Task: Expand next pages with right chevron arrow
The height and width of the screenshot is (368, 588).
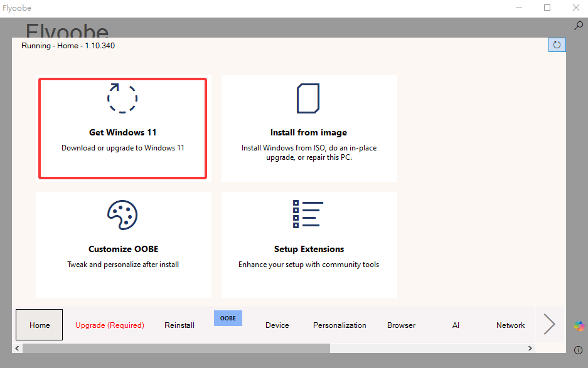Action: [549, 324]
